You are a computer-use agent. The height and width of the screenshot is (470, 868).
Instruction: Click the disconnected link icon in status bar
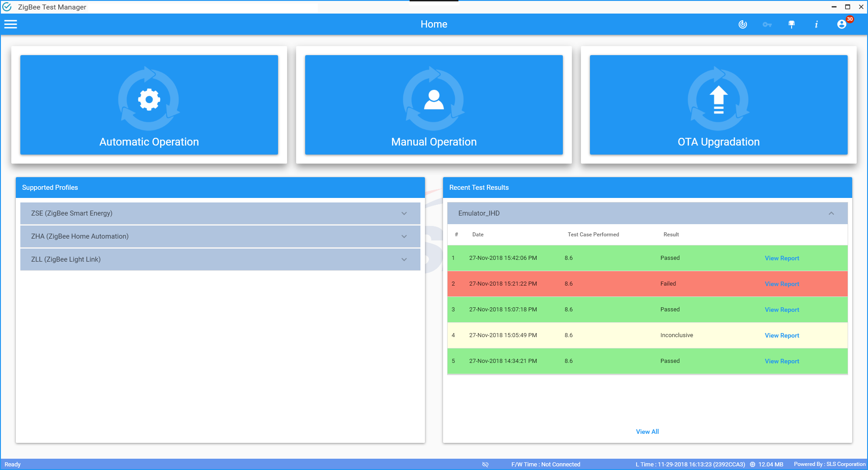point(485,465)
